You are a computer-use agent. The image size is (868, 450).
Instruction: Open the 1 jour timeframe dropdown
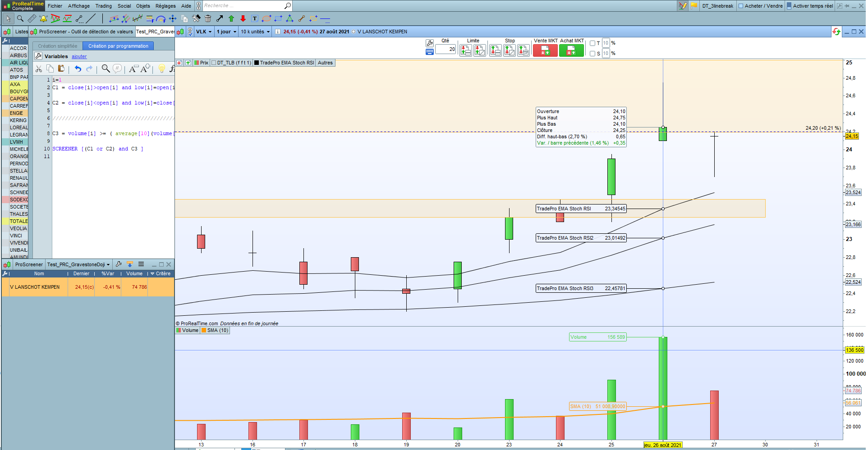[x=226, y=32]
